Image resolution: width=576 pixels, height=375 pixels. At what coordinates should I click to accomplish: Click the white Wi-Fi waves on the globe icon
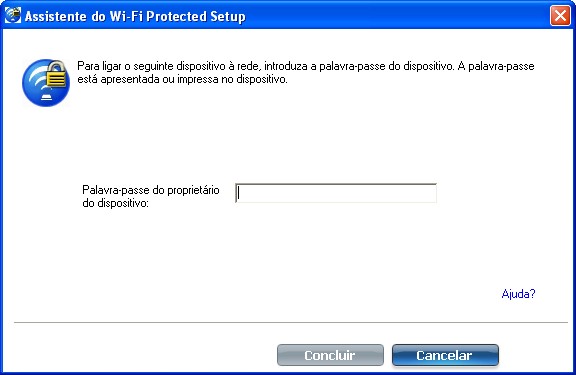click(37, 79)
